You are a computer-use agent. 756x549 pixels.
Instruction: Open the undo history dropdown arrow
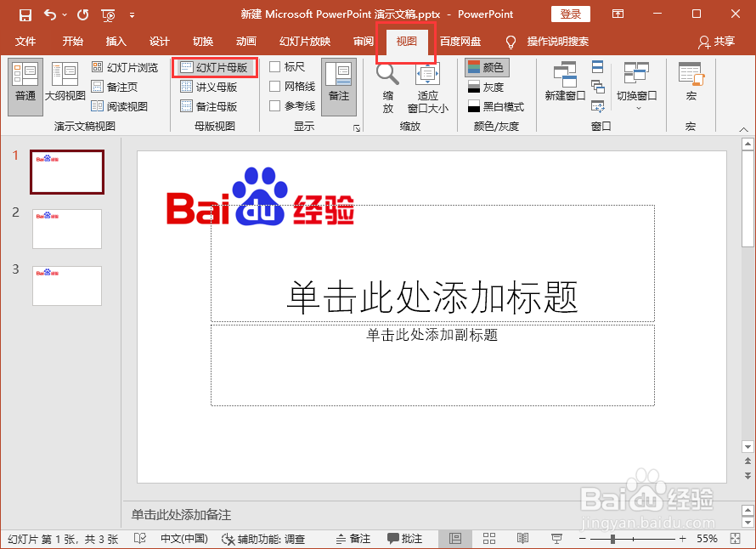pyautogui.click(x=65, y=15)
